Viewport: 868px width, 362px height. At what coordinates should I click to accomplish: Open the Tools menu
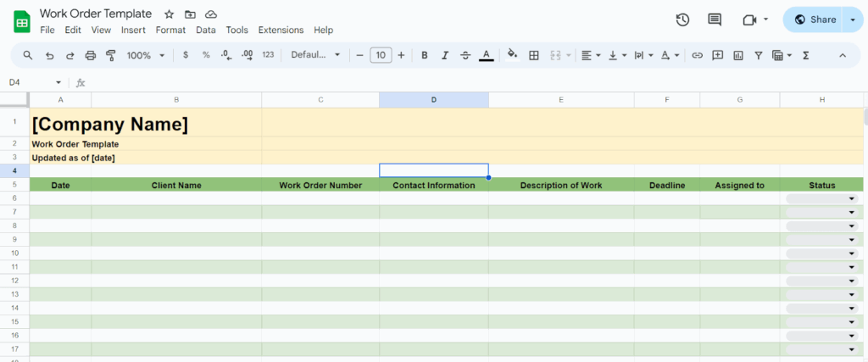tap(237, 30)
